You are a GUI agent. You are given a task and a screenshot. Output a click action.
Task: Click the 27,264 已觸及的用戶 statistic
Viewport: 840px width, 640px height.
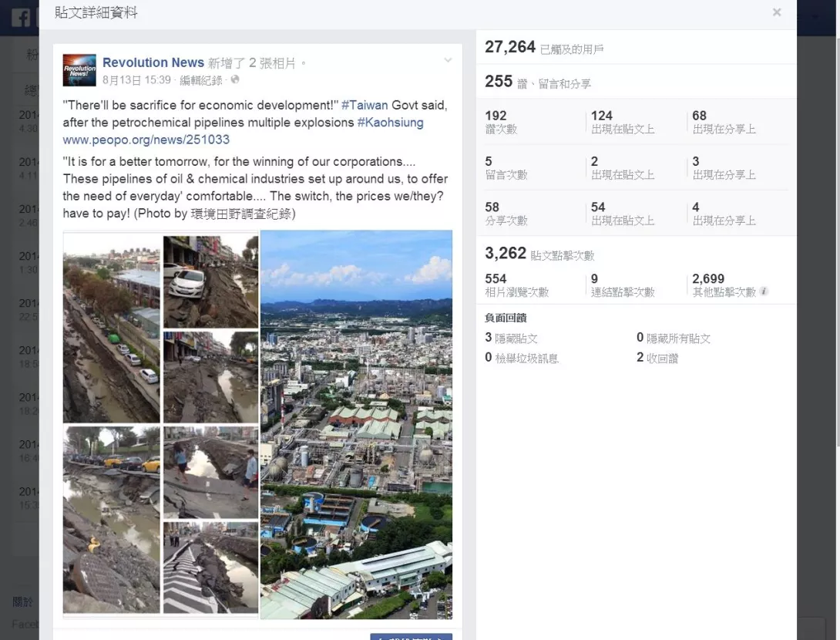tap(544, 48)
